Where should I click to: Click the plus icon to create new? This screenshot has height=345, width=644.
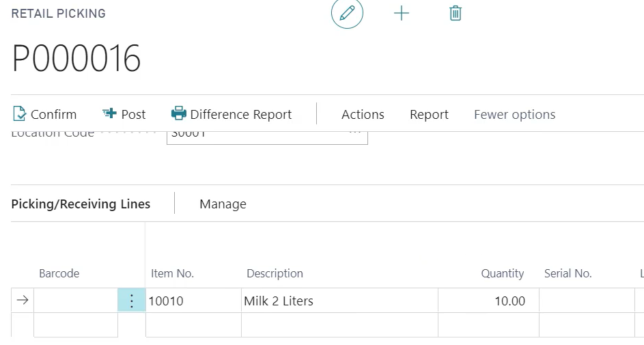point(402,14)
